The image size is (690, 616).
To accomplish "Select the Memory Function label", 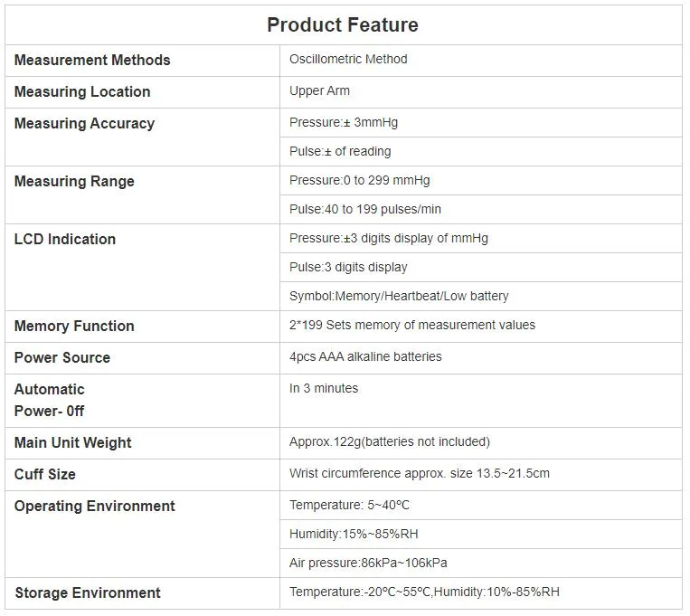I will [74, 326].
